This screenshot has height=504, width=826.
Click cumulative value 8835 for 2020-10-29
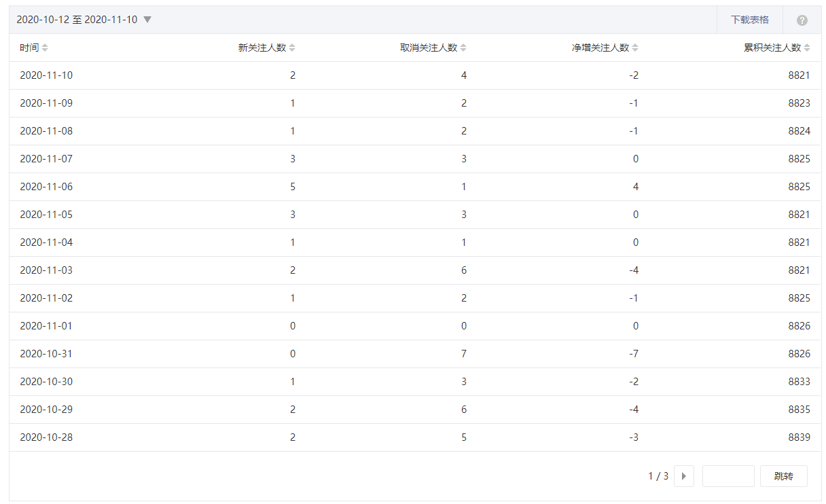click(x=800, y=410)
